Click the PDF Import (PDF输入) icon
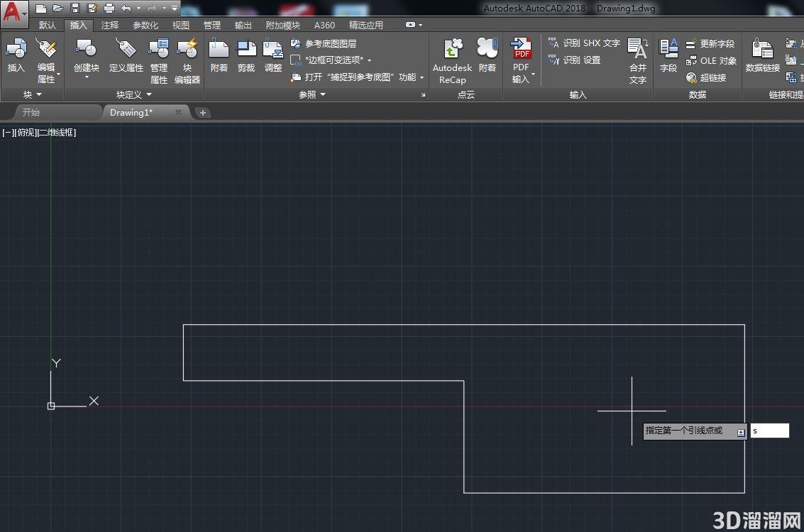Image resolution: width=804 pixels, height=532 pixels. click(521, 60)
